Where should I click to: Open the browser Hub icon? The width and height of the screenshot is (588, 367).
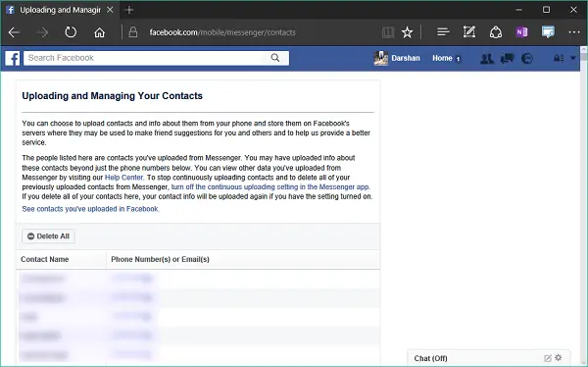tap(443, 32)
